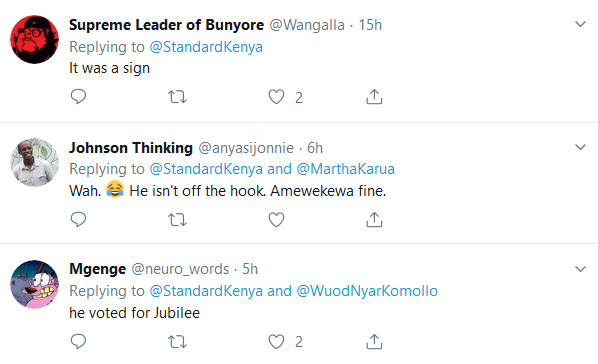Open more options on Johnson Thinking's tweet
The height and width of the screenshot is (364, 598).
(x=580, y=147)
